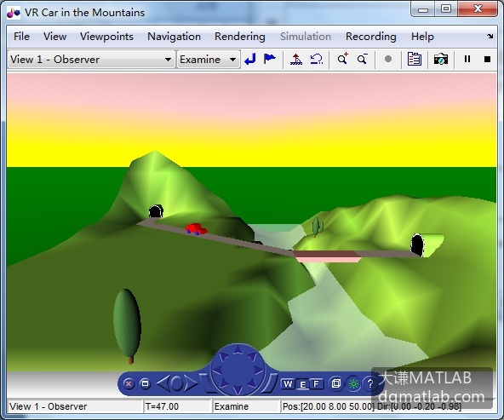
Task: Click the undo move icon
Action: [317, 59]
